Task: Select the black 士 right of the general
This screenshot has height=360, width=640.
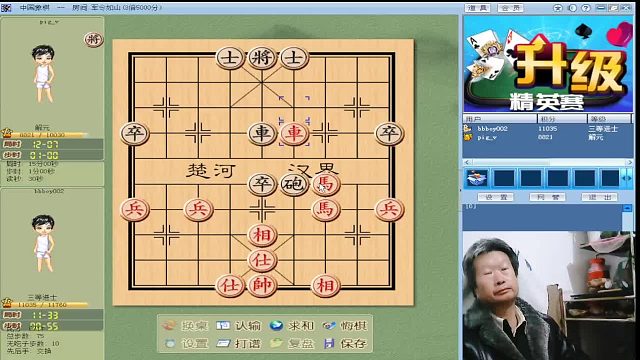Action: [294, 58]
